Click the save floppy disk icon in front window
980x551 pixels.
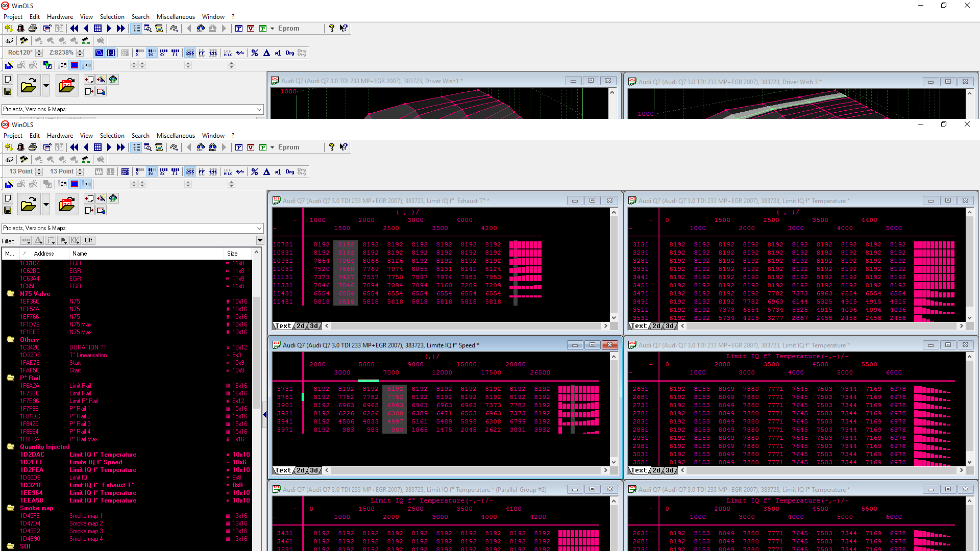point(8,210)
